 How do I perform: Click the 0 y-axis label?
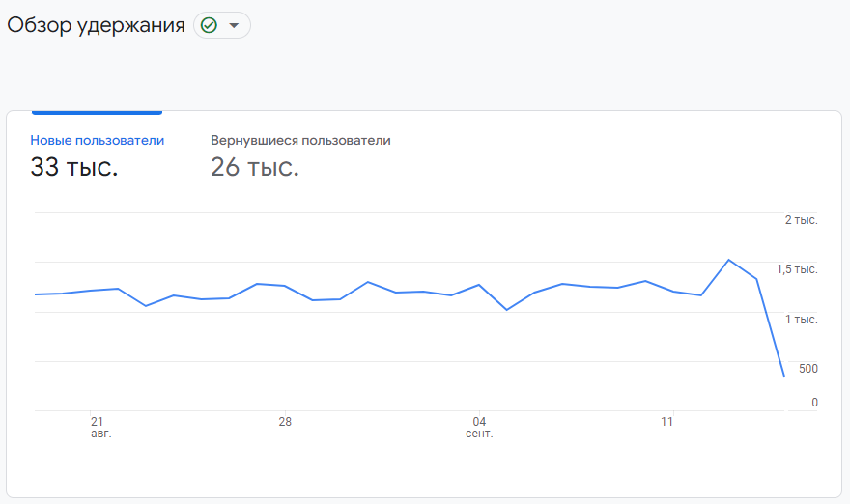tap(814, 402)
